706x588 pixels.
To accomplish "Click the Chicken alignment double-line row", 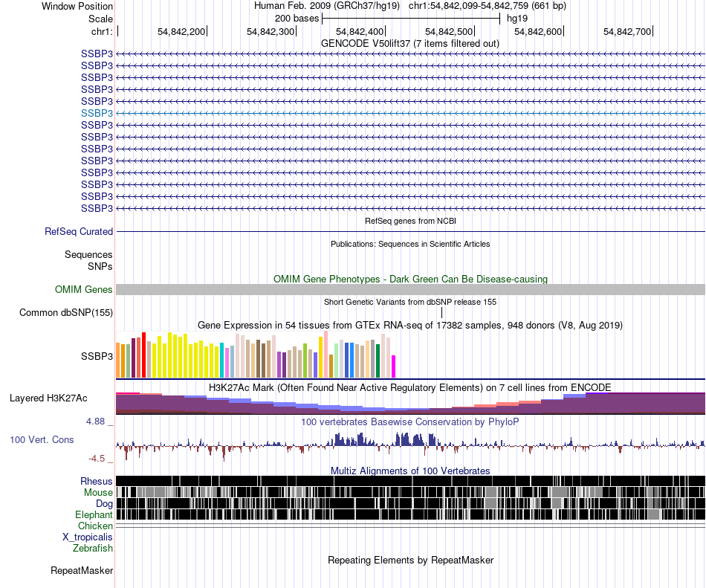I will pyautogui.click(x=411, y=526).
